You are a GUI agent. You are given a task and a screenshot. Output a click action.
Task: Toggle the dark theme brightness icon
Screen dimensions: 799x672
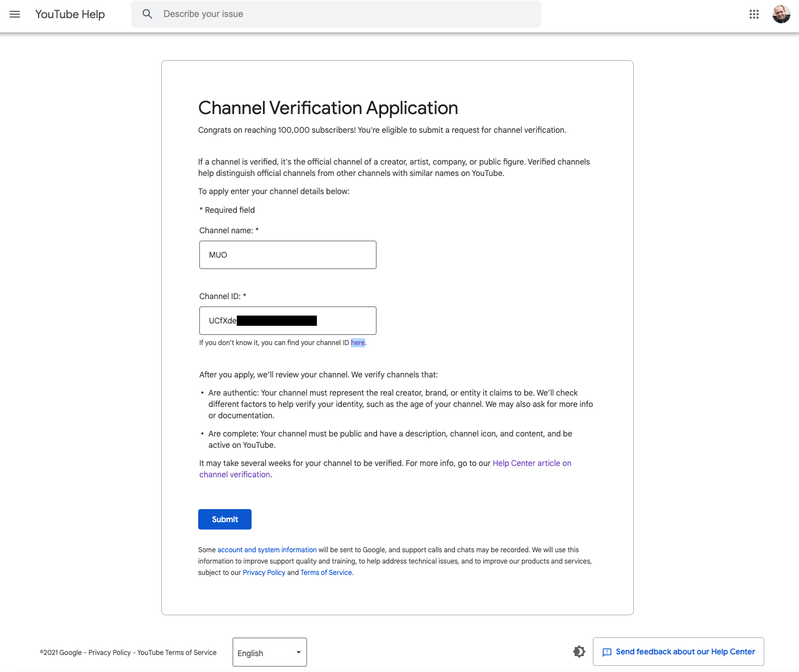pos(579,652)
